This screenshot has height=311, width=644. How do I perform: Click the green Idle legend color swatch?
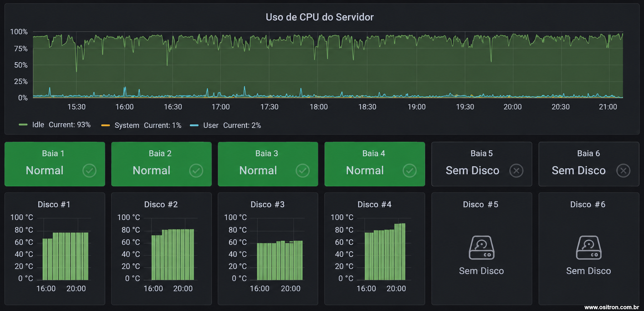click(x=23, y=125)
